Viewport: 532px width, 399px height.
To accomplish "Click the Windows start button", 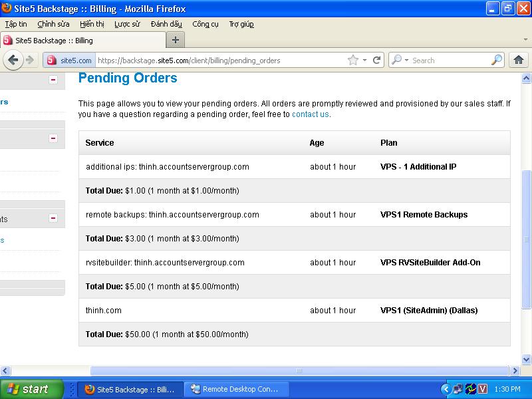I will [31, 389].
